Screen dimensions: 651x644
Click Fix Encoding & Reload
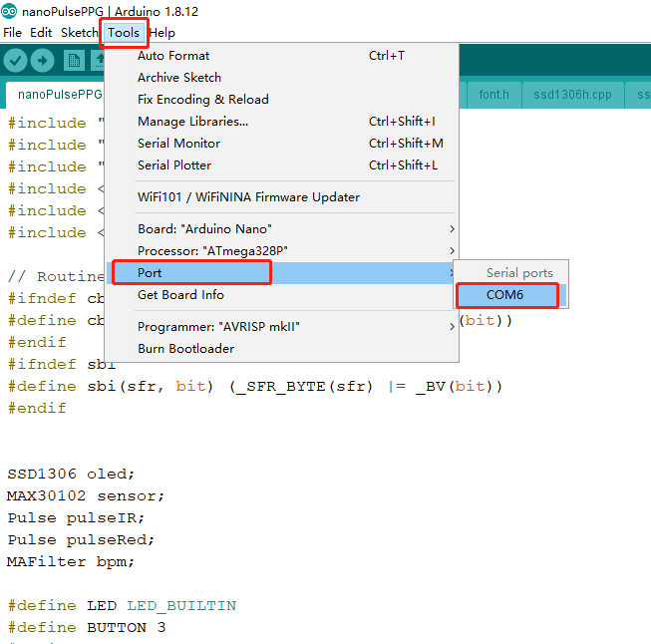tap(202, 100)
